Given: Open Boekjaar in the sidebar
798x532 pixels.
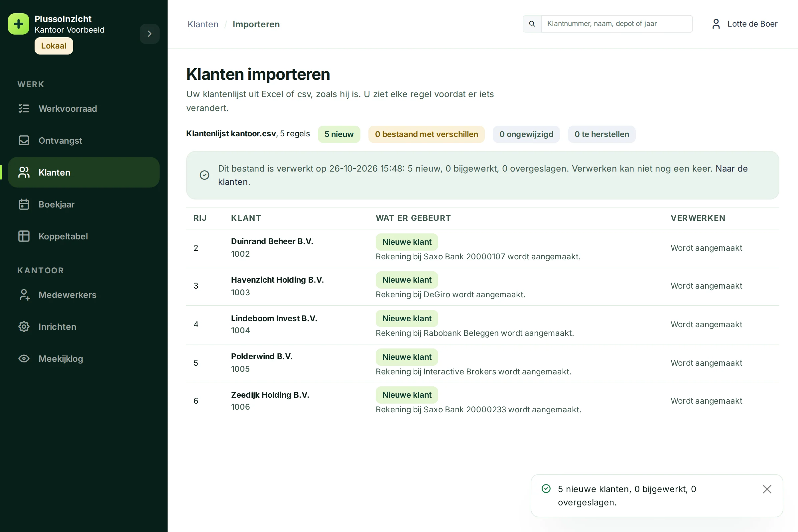Looking at the screenshot, I should (x=84, y=204).
